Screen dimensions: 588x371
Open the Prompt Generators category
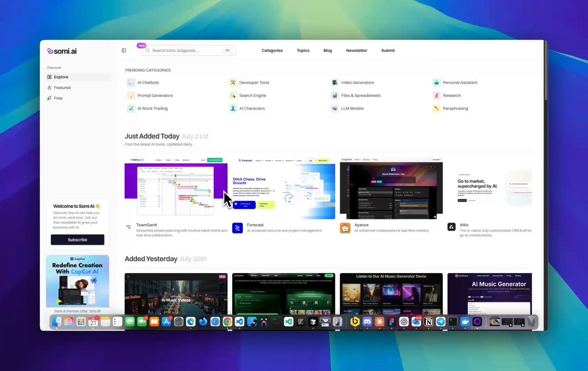coord(150,96)
